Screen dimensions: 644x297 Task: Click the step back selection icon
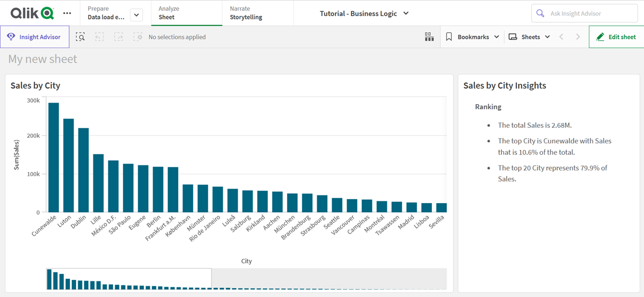tap(100, 37)
